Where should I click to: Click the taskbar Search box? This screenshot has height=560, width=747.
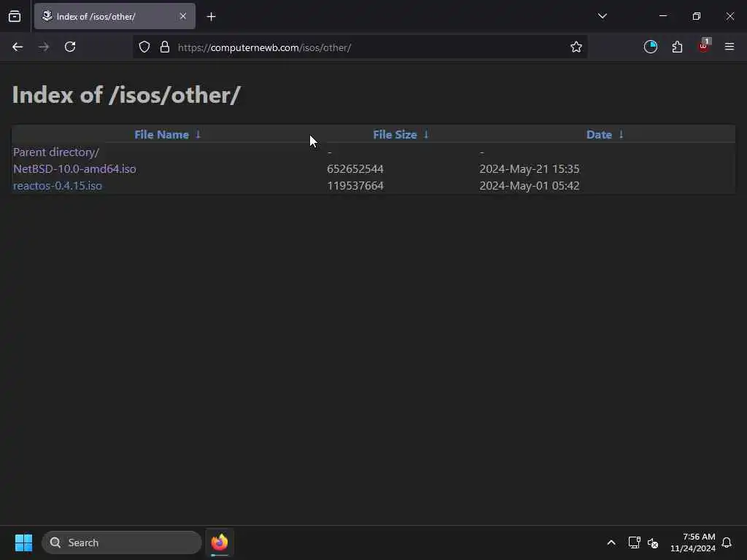coord(122,542)
